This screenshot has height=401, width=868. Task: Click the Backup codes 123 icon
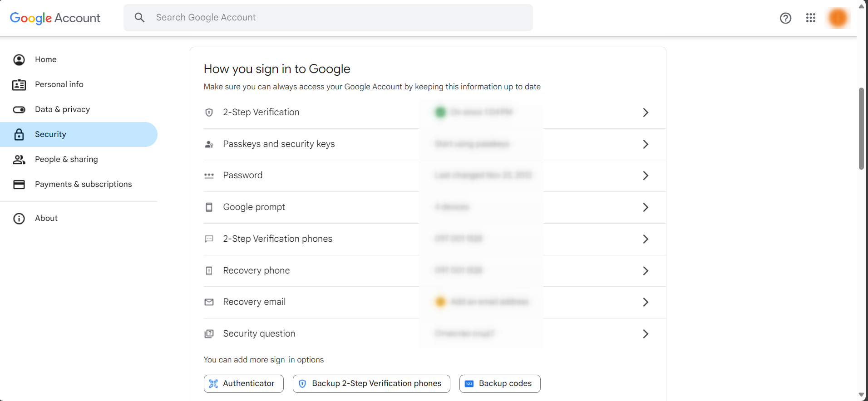click(469, 384)
